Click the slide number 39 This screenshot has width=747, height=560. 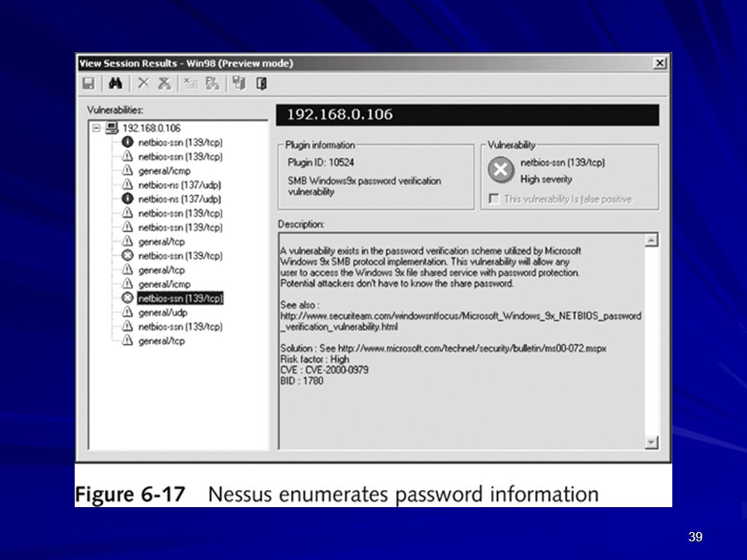[x=695, y=537]
